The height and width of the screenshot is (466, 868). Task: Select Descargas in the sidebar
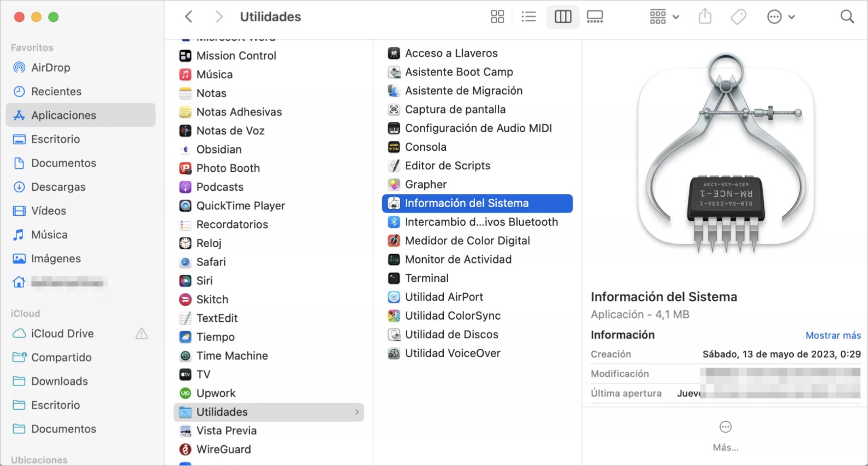(58, 187)
